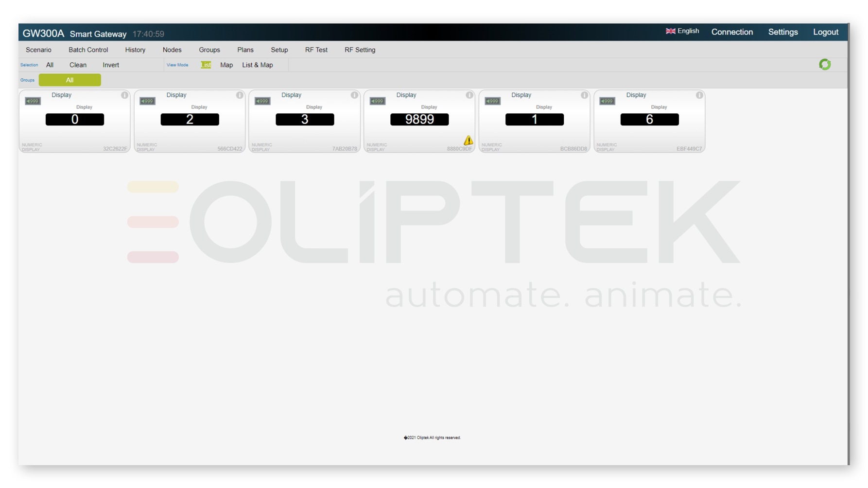Select the All groups filter button

tap(70, 80)
